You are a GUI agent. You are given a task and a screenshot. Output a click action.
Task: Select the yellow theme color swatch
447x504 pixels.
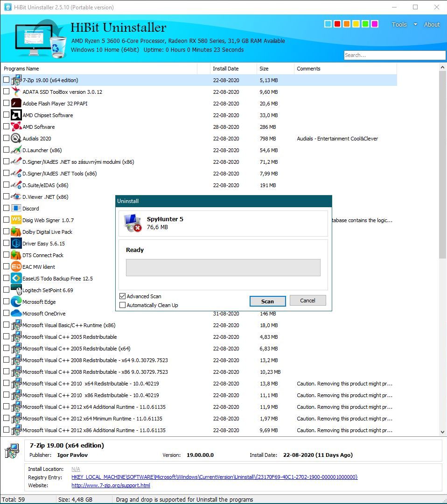tap(356, 24)
